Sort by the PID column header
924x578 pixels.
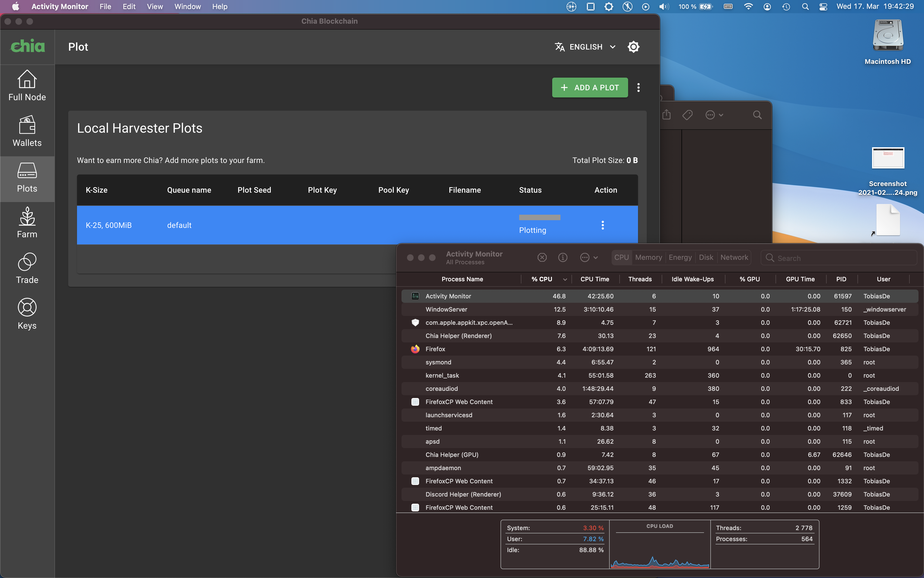tap(841, 279)
